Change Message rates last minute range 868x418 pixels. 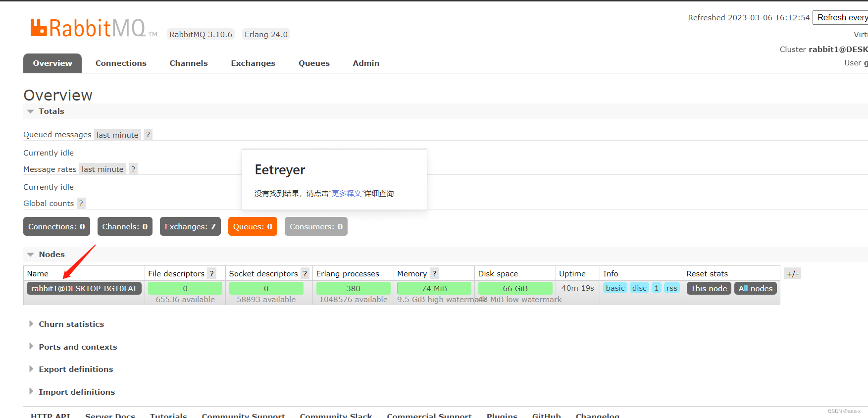102,169
